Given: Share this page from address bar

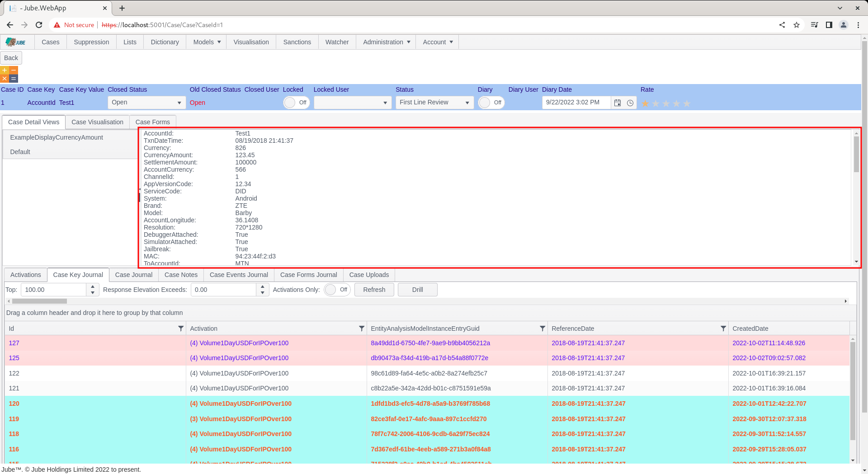Looking at the screenshot, I should (x=782, y=25).
